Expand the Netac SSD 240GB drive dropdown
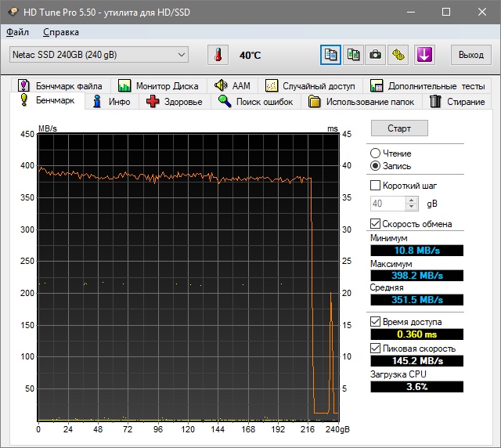The width and height of the screenshot is (501, 448). [x=99, y=55]
